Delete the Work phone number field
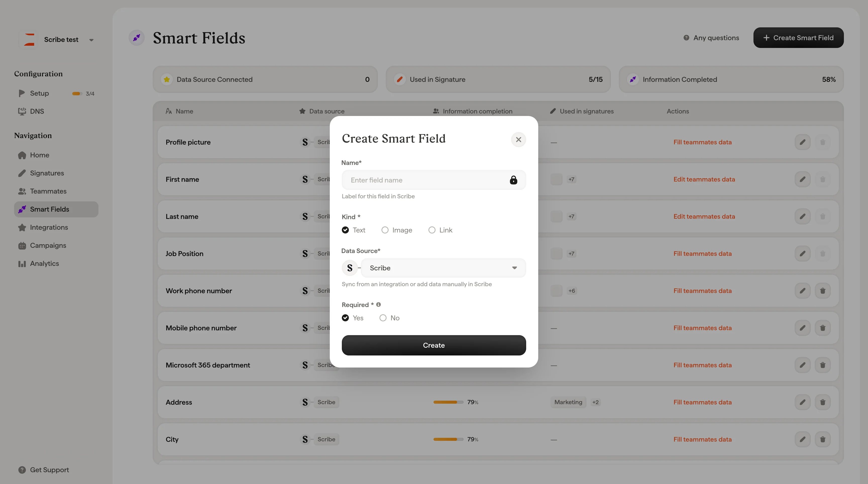The height and width of the screenshot is (484, 868). [x=823, y=291]
